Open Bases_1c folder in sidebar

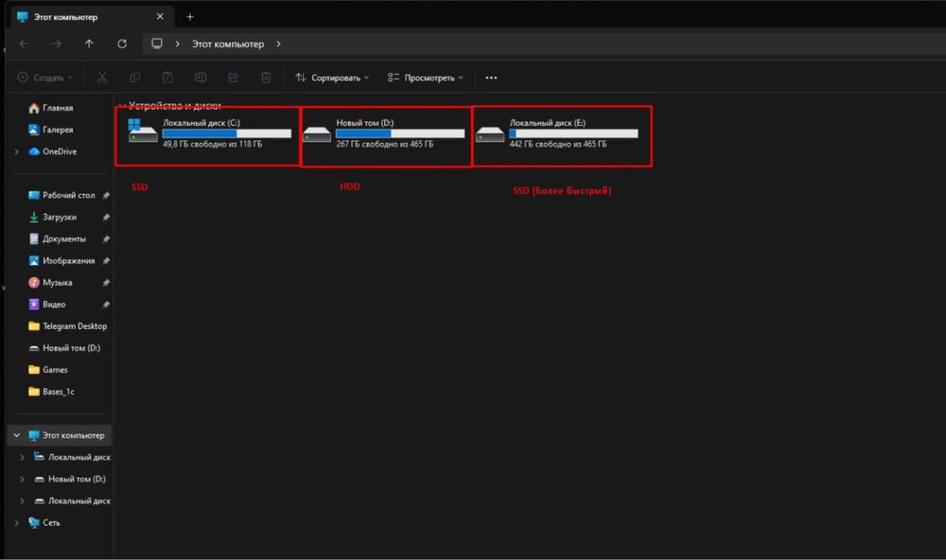click(x=59, y=392)
